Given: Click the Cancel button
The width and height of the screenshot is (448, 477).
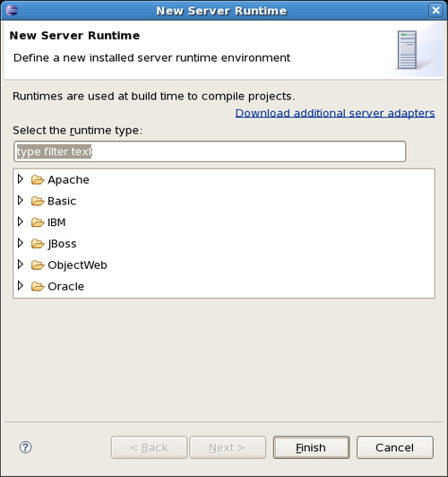Looking at the screenshot, I should pyautogui.click(x=395, y=447).
